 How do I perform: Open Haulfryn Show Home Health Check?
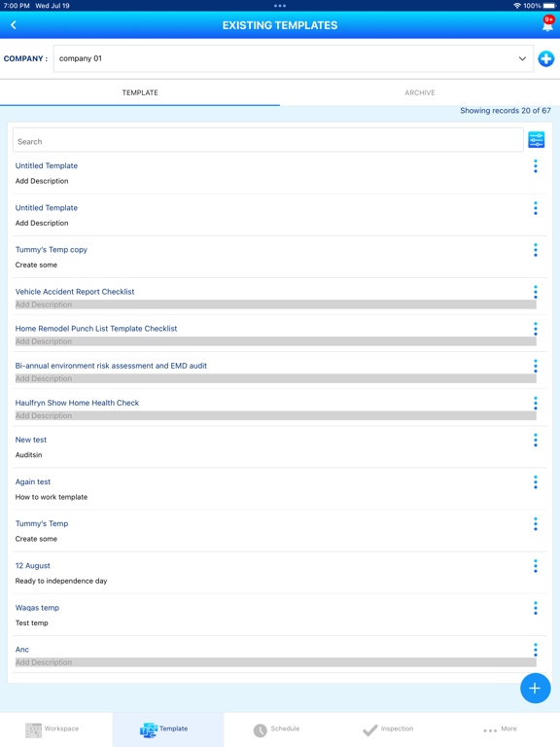[77, 403]
